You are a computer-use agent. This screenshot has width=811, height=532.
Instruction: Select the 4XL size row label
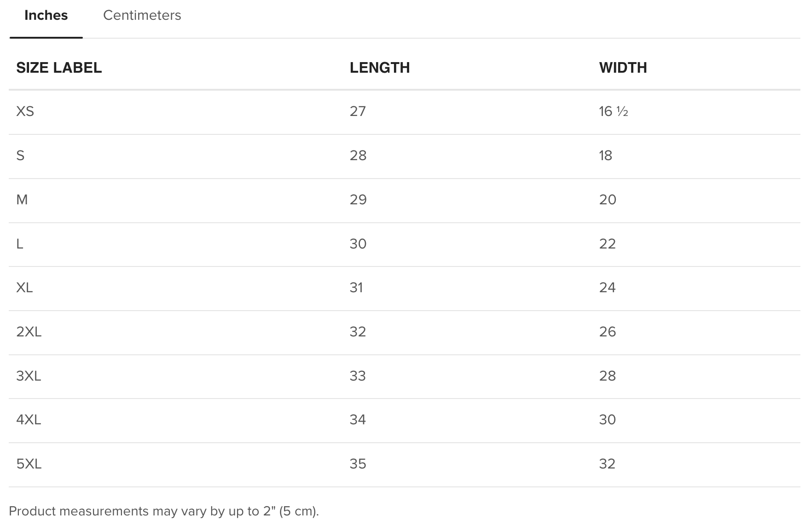click(x=29, y=420)
